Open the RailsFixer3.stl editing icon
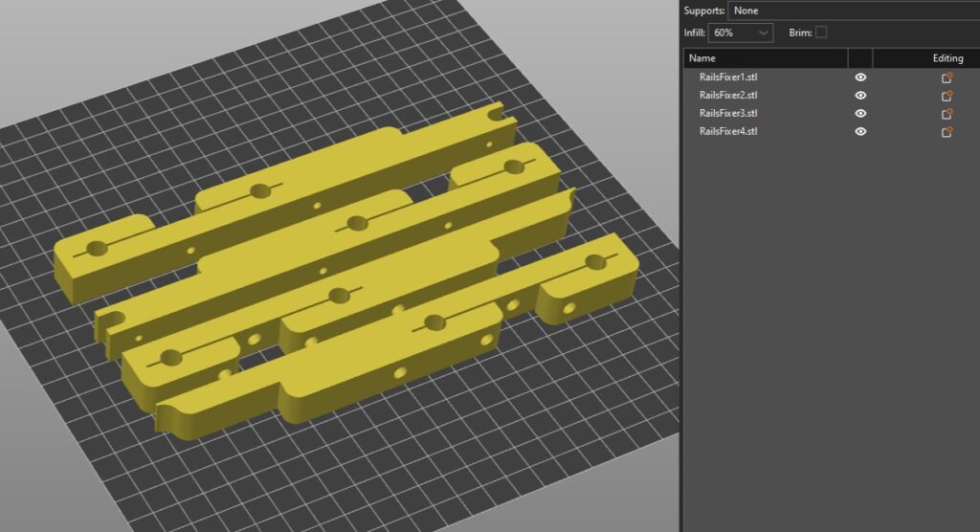The image size is (980, 532). [947, 114]
